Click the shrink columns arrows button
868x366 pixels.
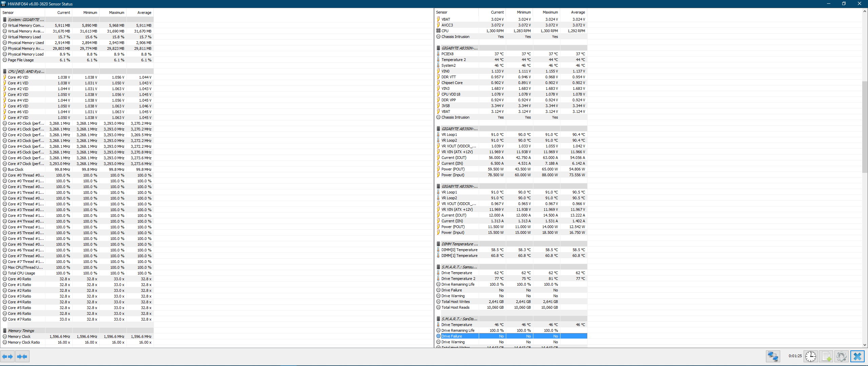22,357
